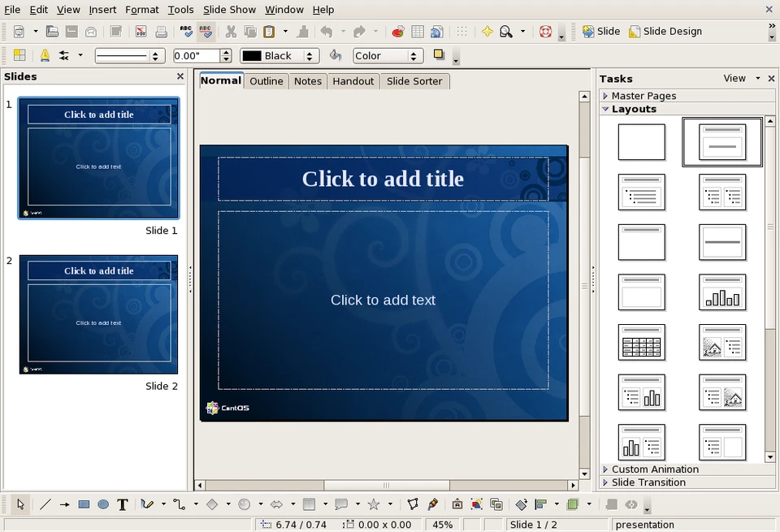Screen dimensions: 780x532
Task: Click the Slide Design button
Action: coord(665,32)
